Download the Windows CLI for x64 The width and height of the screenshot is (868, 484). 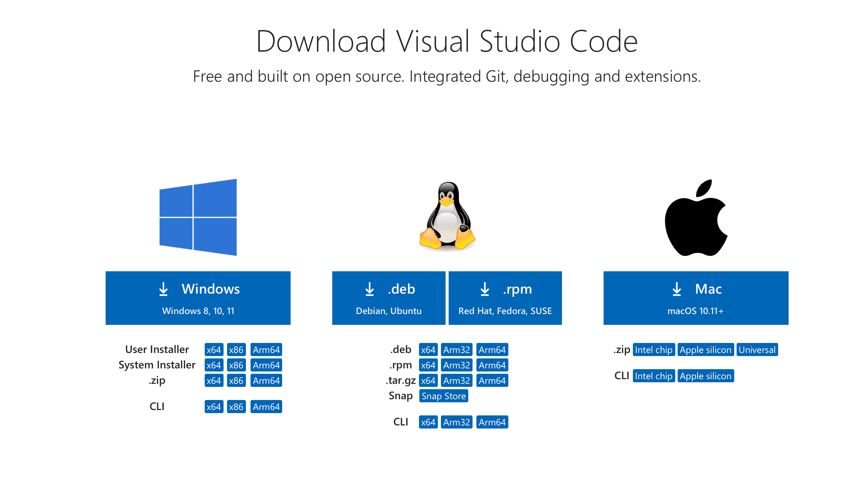coord(214,406)
